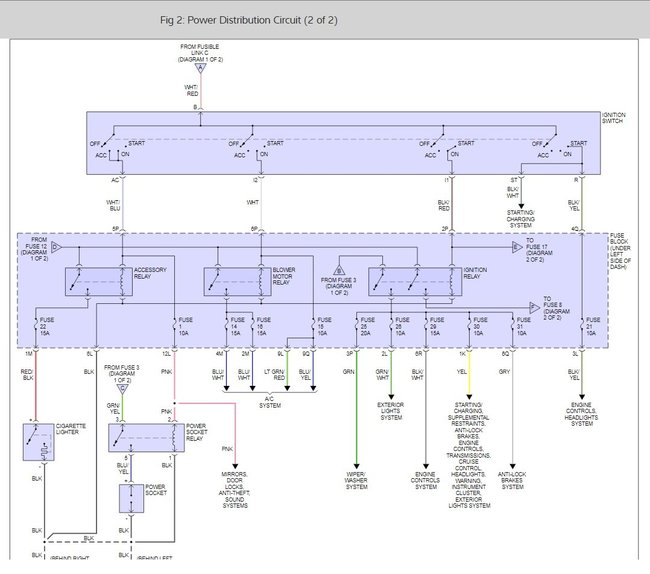Click the 'FROM FUSE 12 (DIAGRAM 1 OF 2)' label

point(34,249)
